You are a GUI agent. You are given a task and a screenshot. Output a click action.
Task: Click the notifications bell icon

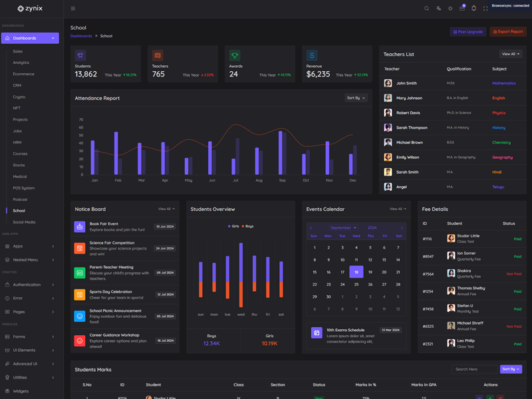(x=473, y=9)
